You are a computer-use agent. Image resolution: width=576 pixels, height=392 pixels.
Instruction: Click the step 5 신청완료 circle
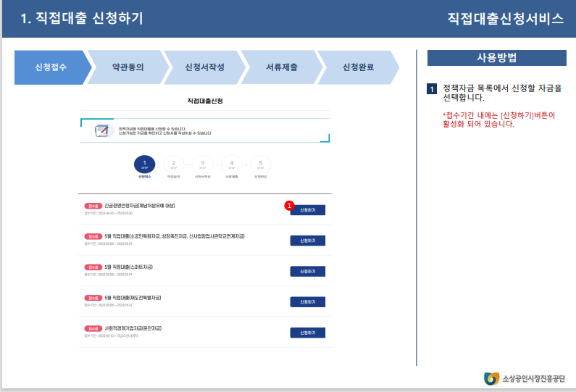[260, 164]
